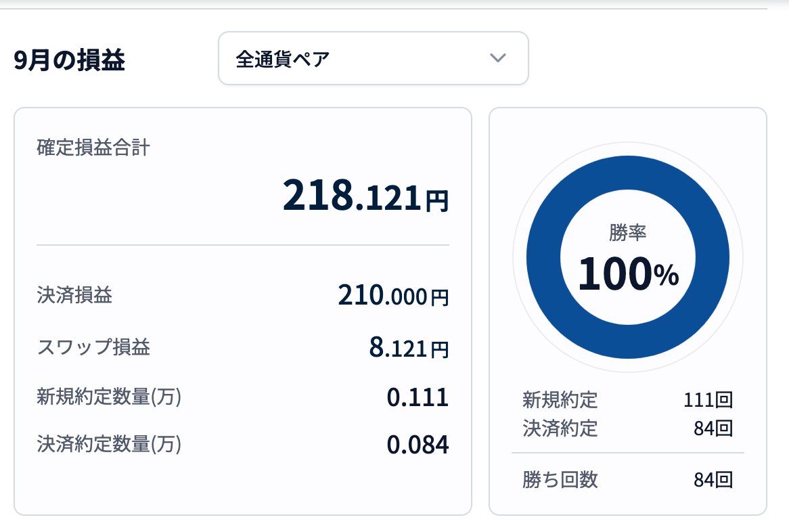This screenshot has width=789, height=532.
Task: Click the 勝率 label inside the chart
Action: pyautogui.click(x=627, y=233)
